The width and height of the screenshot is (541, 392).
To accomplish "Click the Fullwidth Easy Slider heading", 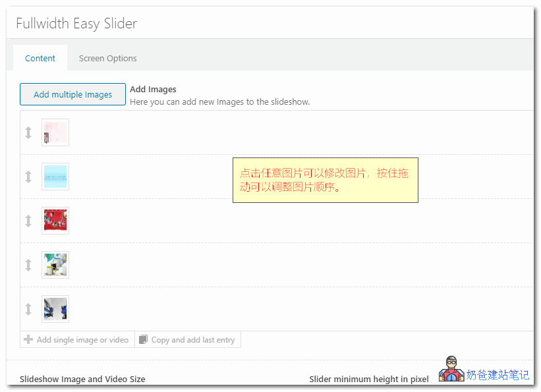I will tap(76, 24).
